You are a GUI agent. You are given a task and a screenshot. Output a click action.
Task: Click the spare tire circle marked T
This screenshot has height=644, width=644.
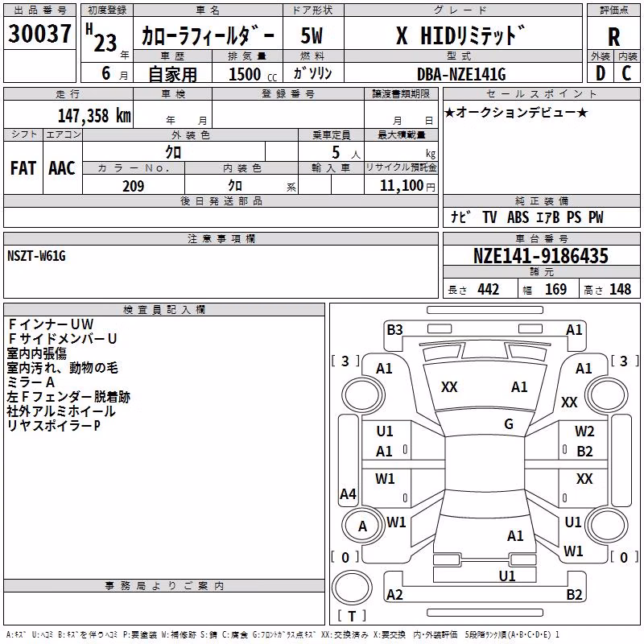[352, 588]
